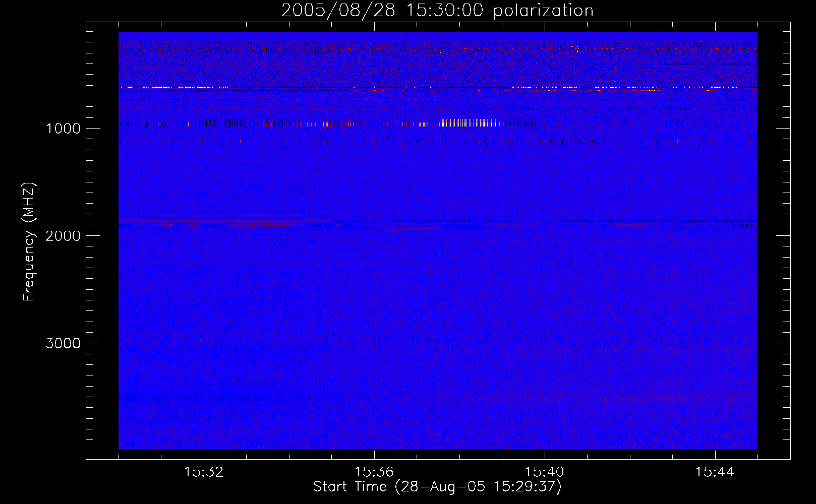Click the plot title '2005/08/28 15:30:00 polarization'
The width and height of the screenshot is (816, 504).
point(437,10)
